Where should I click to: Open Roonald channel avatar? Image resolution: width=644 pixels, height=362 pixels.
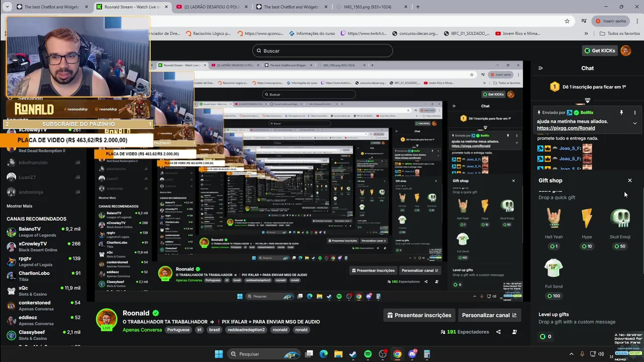click(107, 319)
